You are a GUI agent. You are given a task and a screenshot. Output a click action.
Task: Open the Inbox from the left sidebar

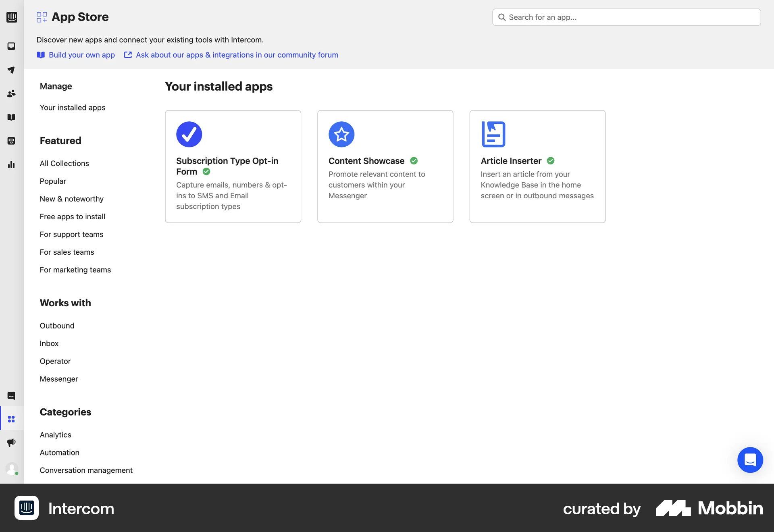point(12,46)
